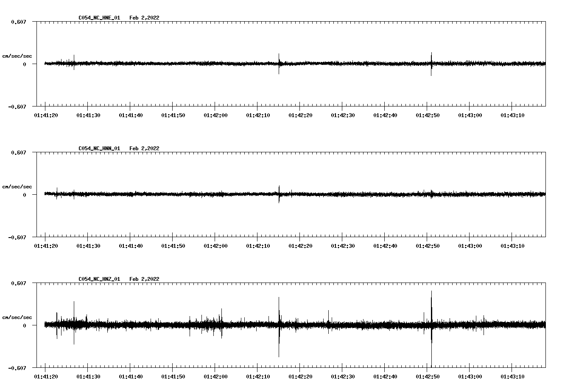Click the Feb 2,2022 date on HNZ plot
Image resolution: width=576 pixels, height=392 pixels.
(144, 279)
